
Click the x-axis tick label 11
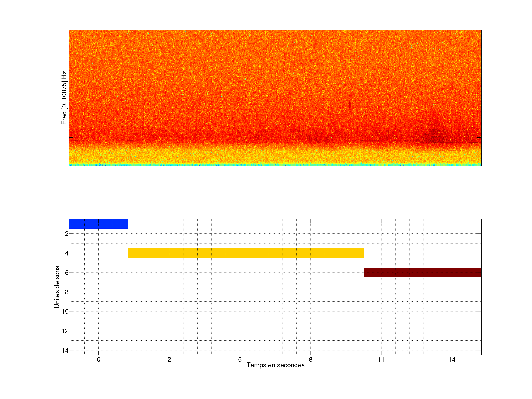coord(381,359)
